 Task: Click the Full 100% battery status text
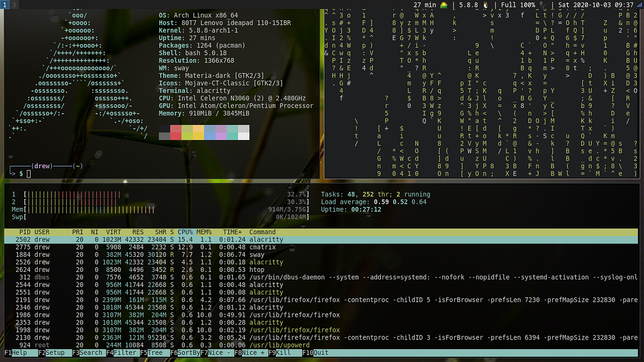point(518,5)
